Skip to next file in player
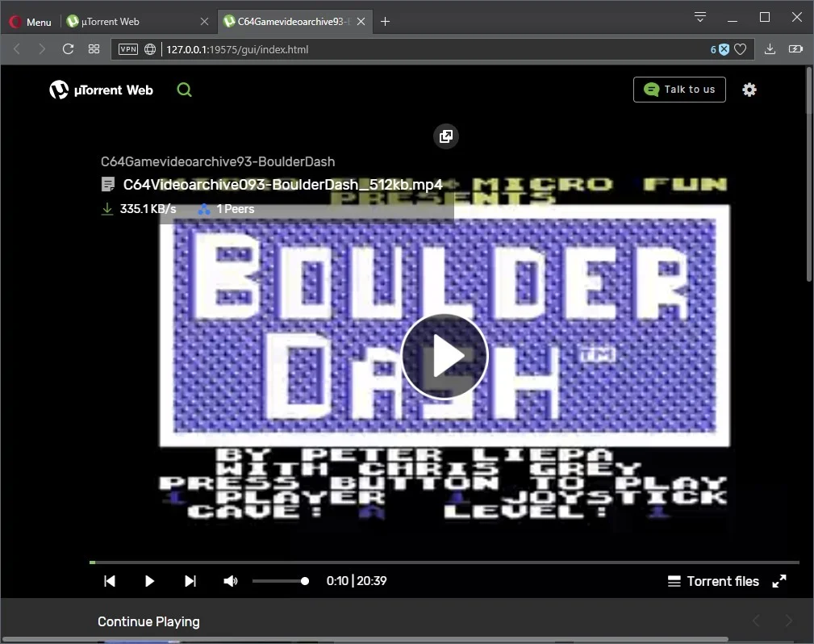 (190, 580)
